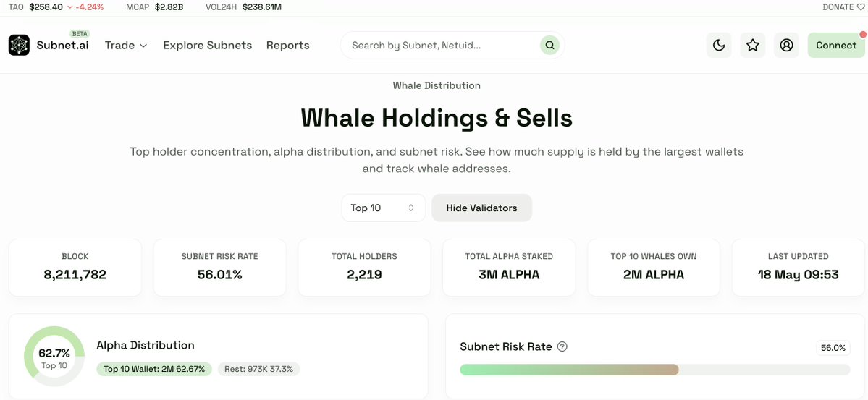This screenshot has width=868, height=400.
Task: Click the BLOCK 8,211,782 card
Action: point(75,268)
